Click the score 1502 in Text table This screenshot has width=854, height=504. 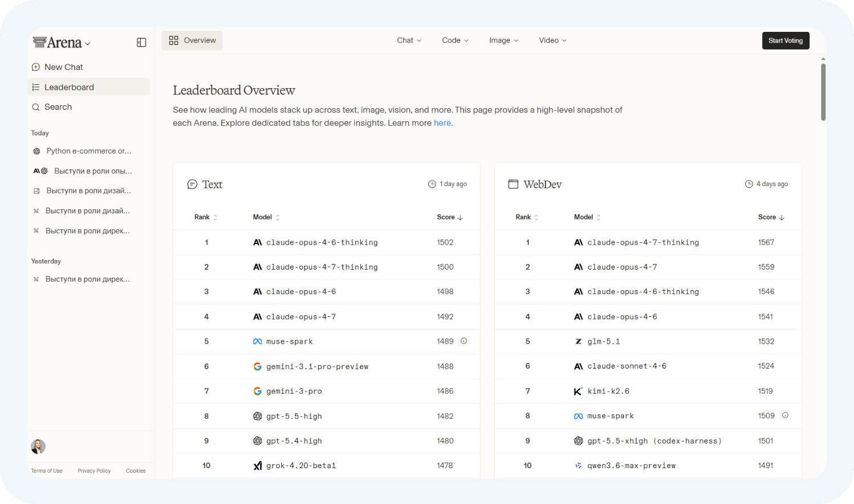(x=445, y=242)
